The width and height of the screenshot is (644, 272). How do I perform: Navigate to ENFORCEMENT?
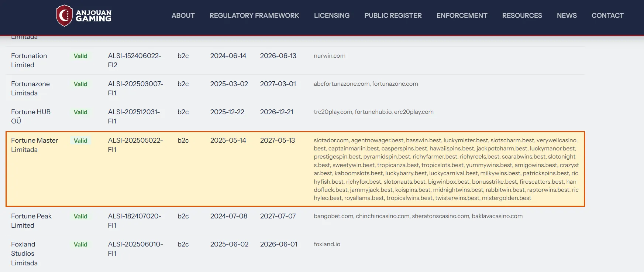[462, 16]
